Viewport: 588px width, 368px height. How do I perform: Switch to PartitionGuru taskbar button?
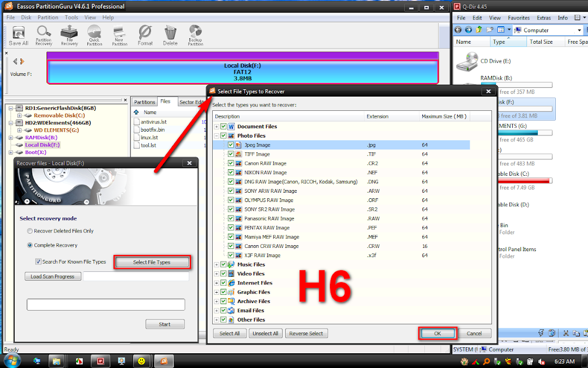pos(164,361)
